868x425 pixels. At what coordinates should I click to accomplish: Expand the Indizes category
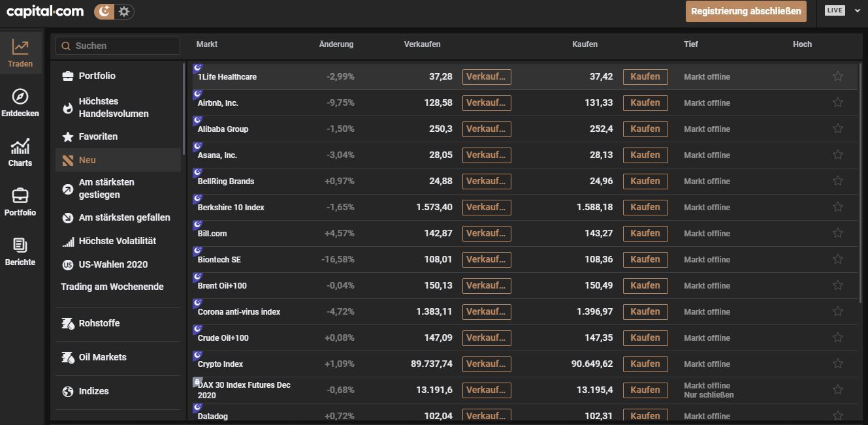93,391
